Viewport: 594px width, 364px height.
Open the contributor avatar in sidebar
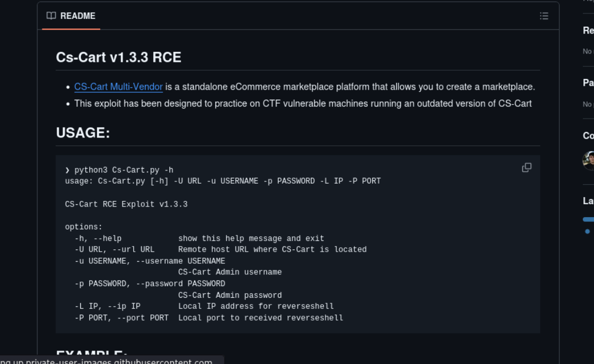point(588,160)
